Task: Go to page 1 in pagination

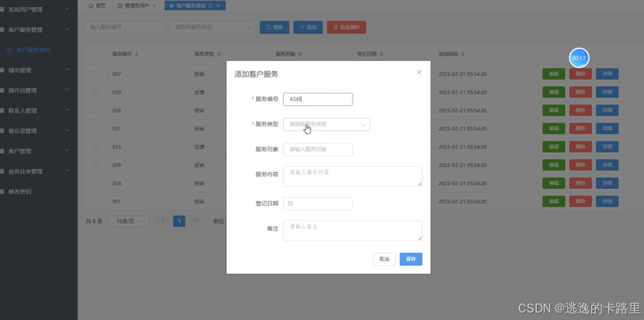Action: tap(179, 222)
